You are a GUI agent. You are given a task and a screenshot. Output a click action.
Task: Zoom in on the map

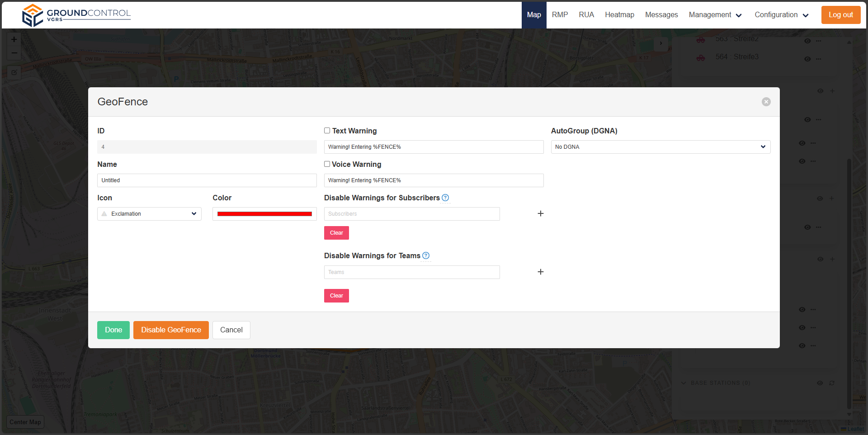pyautogui.click(x=14, y=39)
